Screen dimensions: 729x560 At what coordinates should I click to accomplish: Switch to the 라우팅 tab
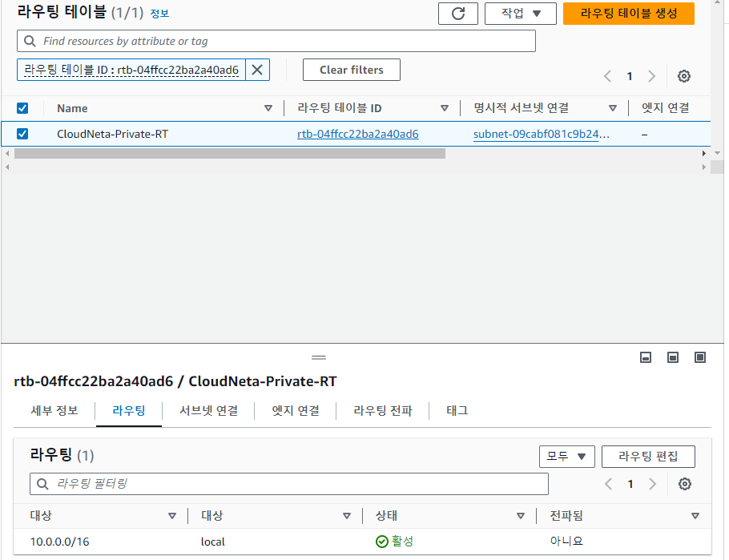[129, 411]
